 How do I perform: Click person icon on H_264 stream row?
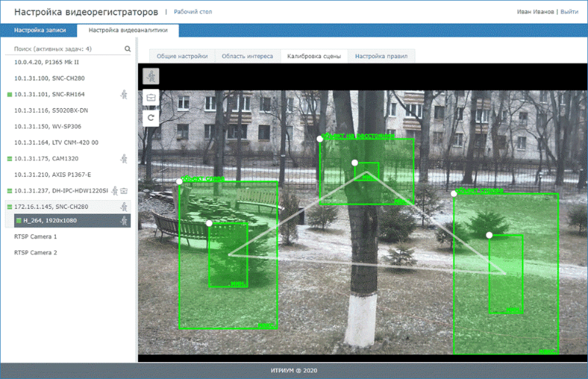pos(123,221)
